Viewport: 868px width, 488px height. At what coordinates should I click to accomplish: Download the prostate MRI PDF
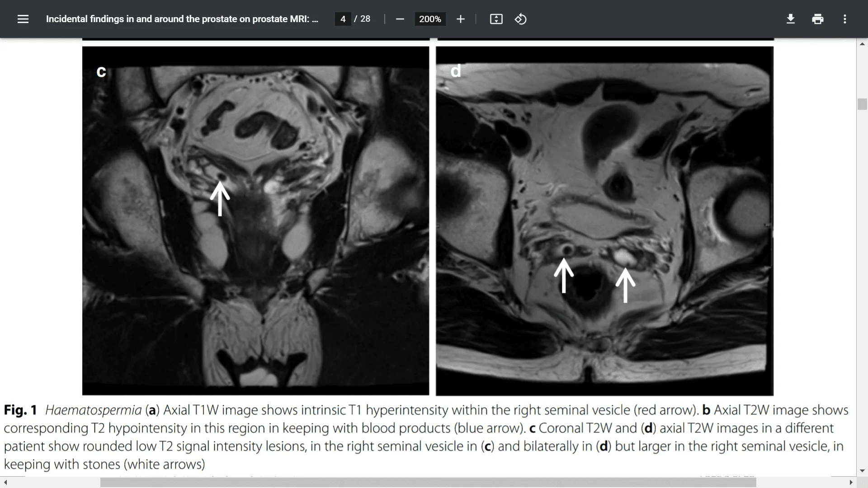point(790,19)
